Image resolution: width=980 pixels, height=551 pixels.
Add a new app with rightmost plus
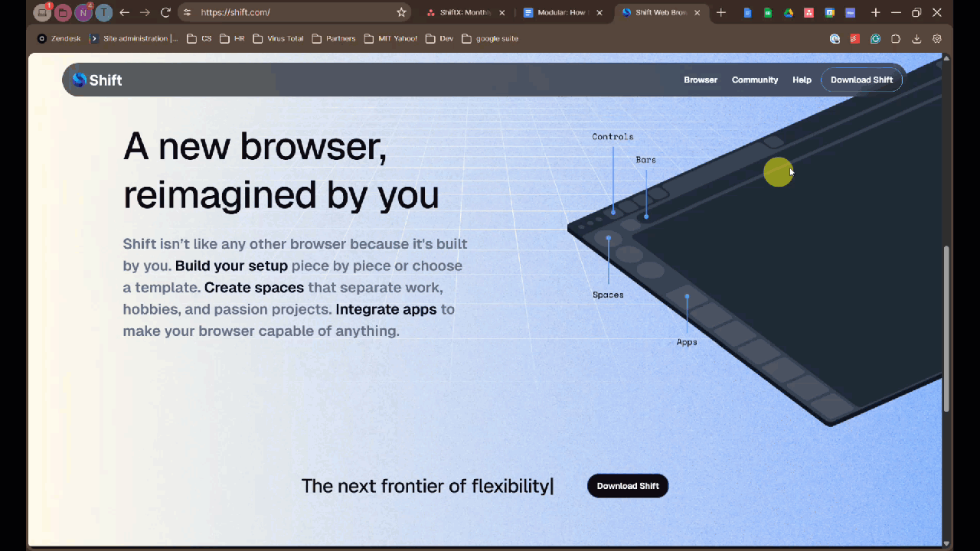875,12
